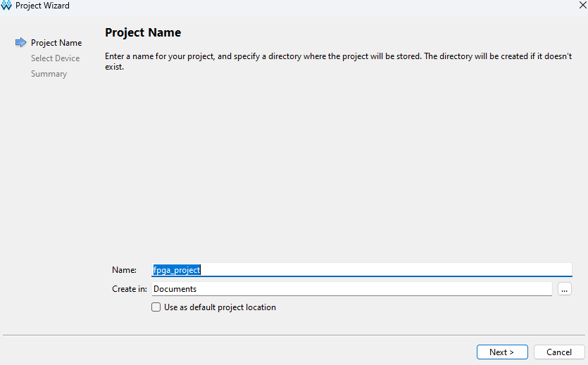Screen dimensions: 588x365
Task: Close the Project Wizard window
Action: coord(583,5)
